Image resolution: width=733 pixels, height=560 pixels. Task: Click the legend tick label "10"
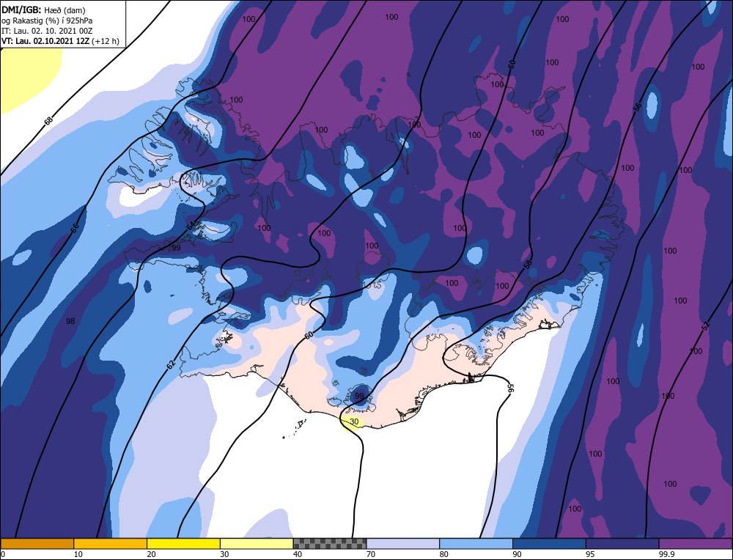click(78, 554)
